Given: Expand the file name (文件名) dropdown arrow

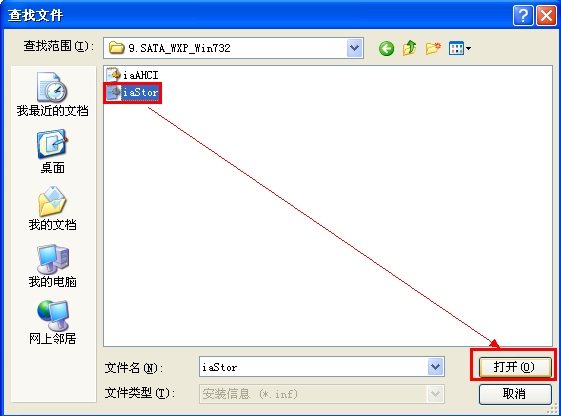Looking at the screenshot, I should point(435,367).
